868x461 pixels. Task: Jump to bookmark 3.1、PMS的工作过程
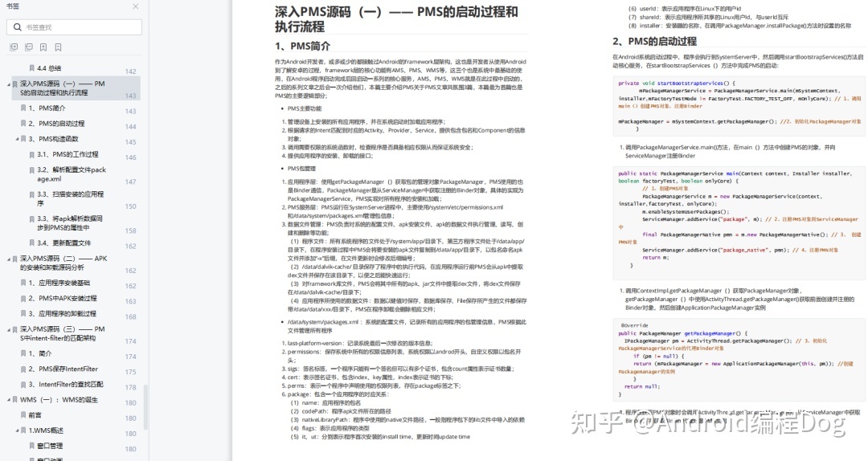pos(68,154)
